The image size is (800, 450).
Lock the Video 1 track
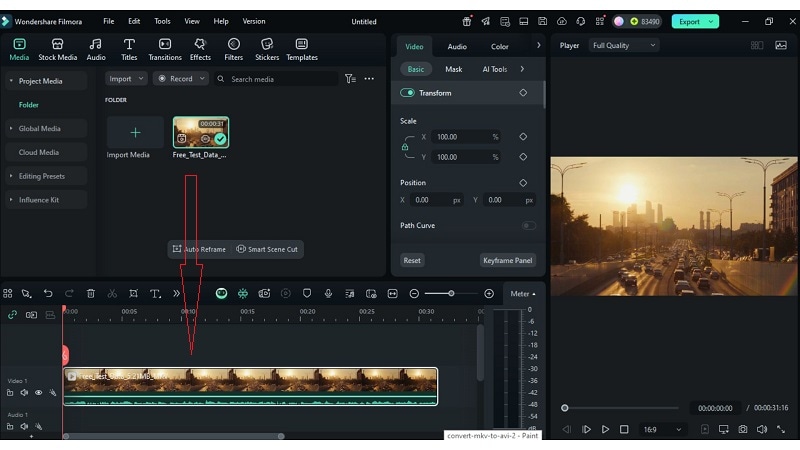[x=10, y=393]
